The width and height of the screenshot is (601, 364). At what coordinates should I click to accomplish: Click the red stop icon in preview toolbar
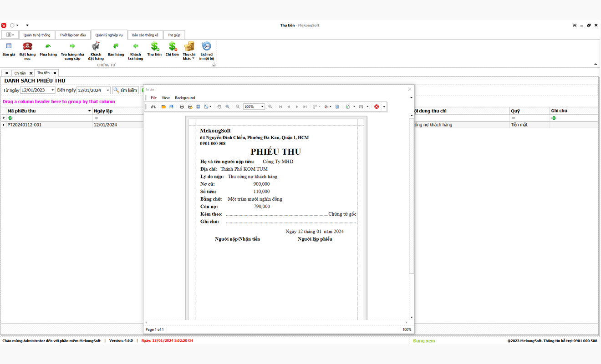[377, 107]
